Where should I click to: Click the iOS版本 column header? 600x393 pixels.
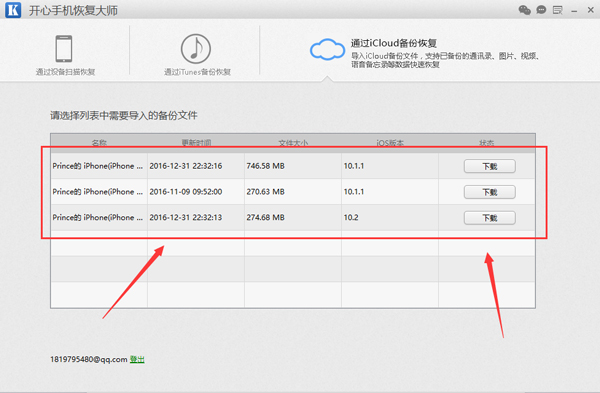coord(390,143)
